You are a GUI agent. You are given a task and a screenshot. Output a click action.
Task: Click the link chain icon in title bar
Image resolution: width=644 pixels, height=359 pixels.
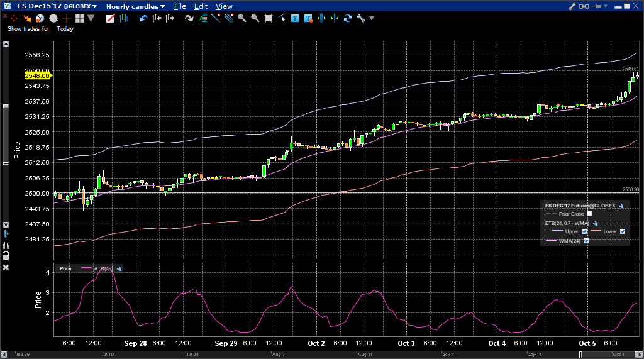coord(584,6)
